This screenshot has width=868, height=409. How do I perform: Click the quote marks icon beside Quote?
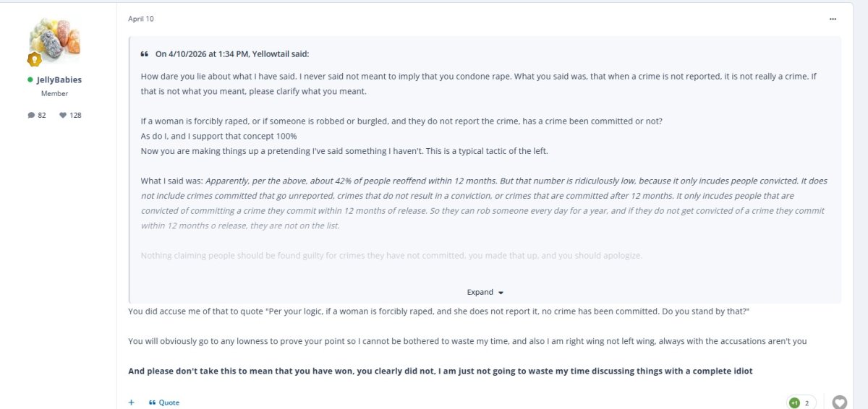tap(152, 402)
